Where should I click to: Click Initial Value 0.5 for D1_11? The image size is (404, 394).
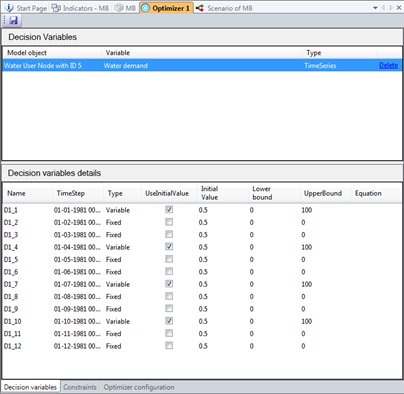(x=203, y=334)
